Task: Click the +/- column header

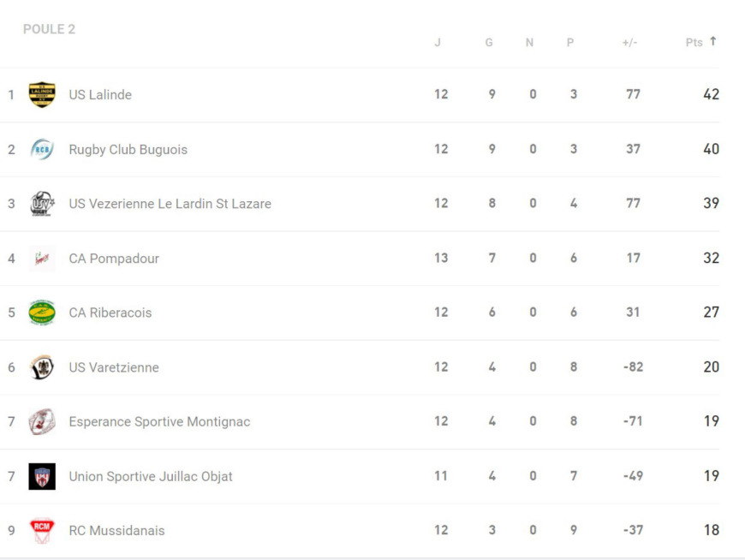Action: [629, 43]
